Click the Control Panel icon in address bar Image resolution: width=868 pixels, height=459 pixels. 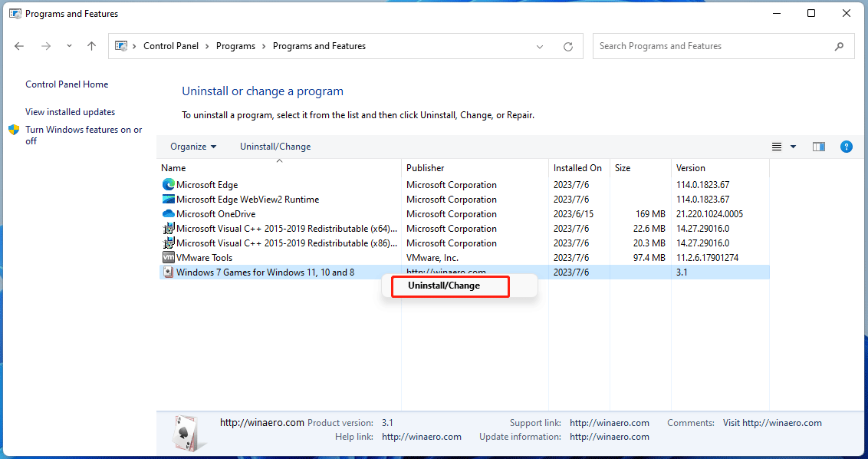point(121,46)
